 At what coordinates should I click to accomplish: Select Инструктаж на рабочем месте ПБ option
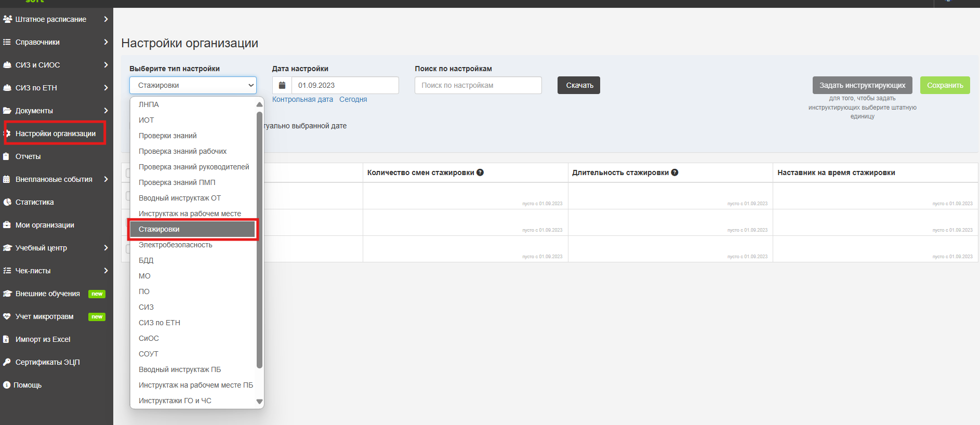(x=193, y=385)
